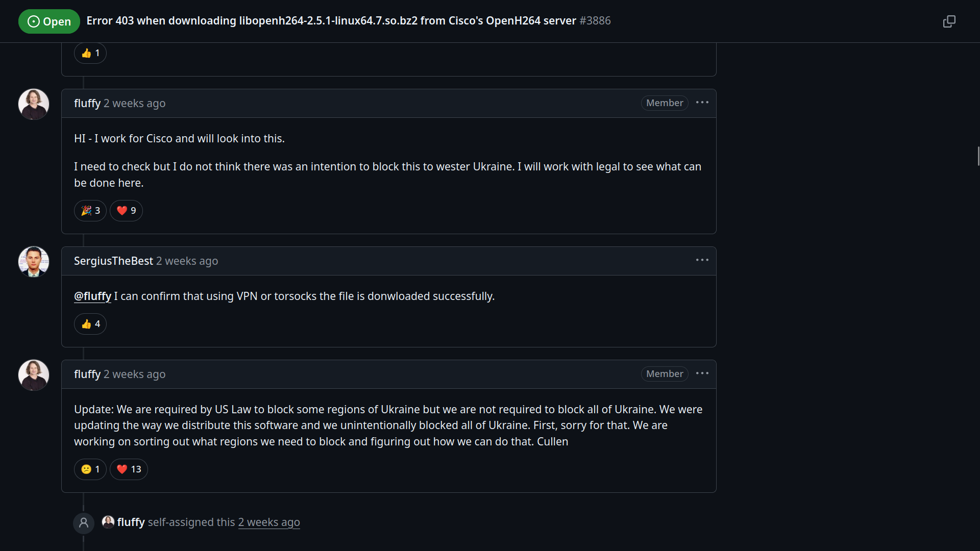Open the @fluffy mention link
Viewport: 980px width, 551px height.
[92, 296]
